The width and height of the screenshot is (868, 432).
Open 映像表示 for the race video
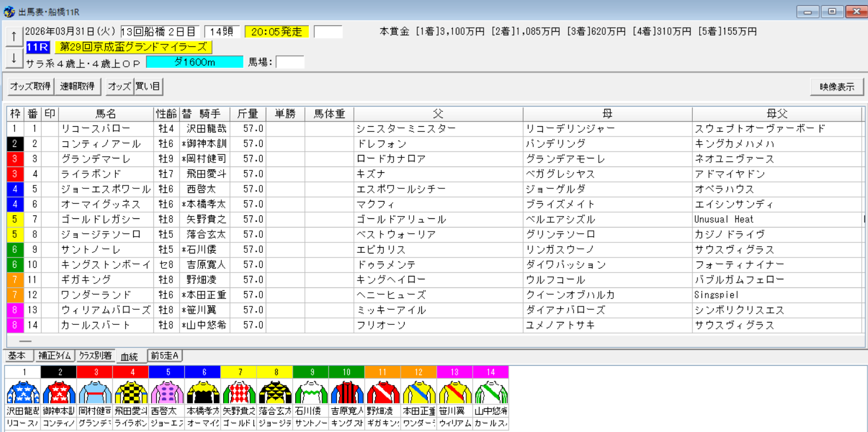point(836,86)
